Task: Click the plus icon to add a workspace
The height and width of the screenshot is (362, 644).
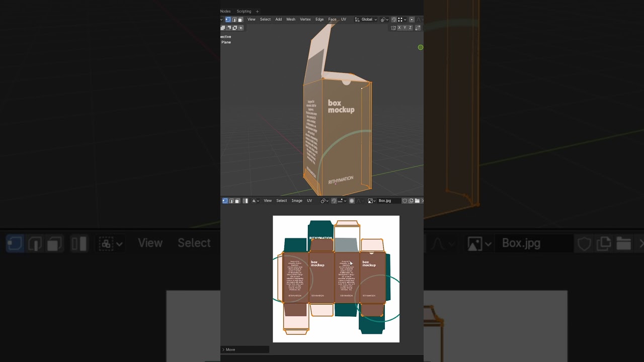Action: click(x=257, y=12)
